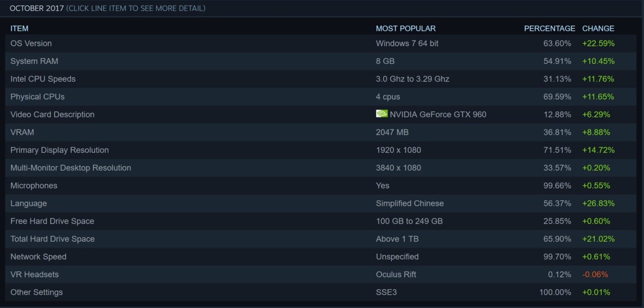Click the MOST POPULAR column header
644x308 pixels.
pos(406,29)
